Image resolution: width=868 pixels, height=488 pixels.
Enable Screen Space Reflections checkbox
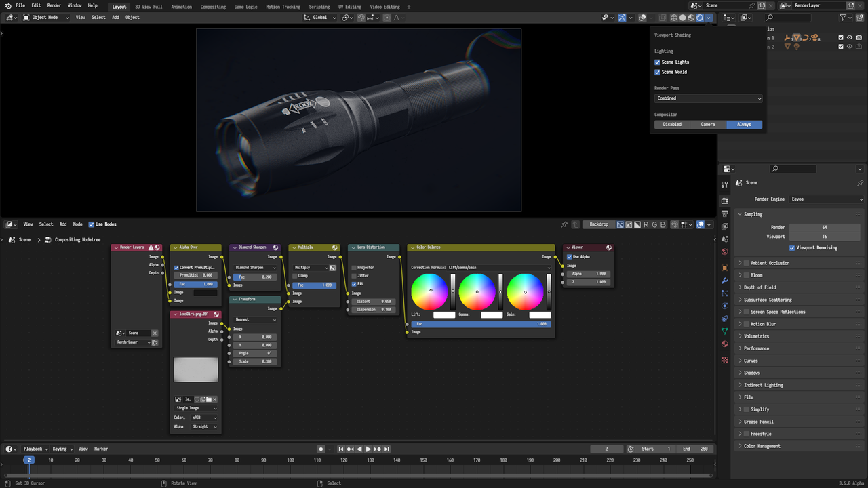(747, 312)
